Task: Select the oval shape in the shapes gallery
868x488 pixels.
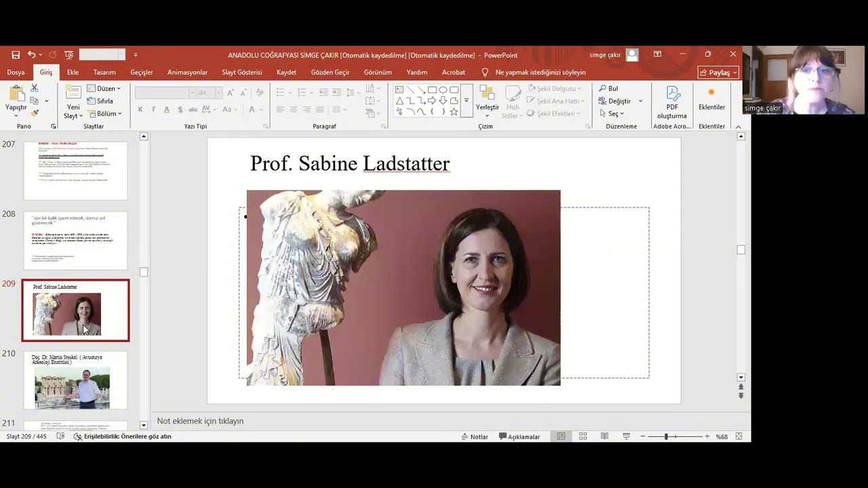Action: click(x=443, y=89)
